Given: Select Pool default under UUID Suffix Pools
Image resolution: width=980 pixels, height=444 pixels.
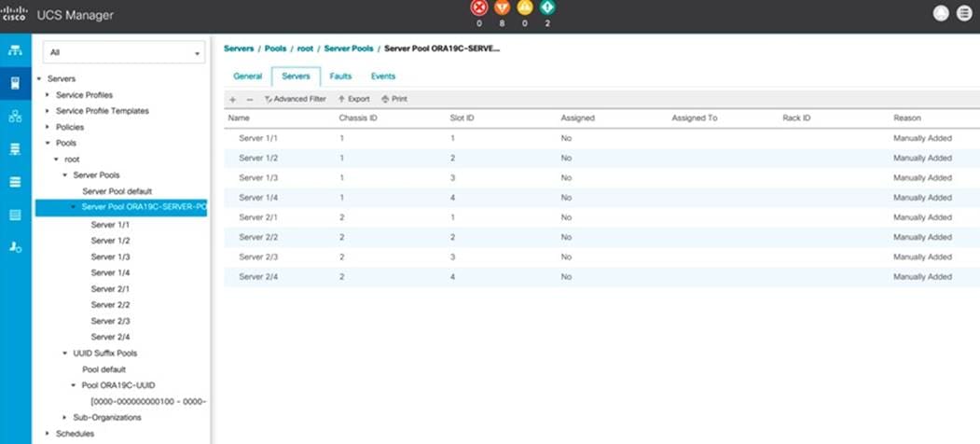Looking at the screenshot, I should 104,369.
